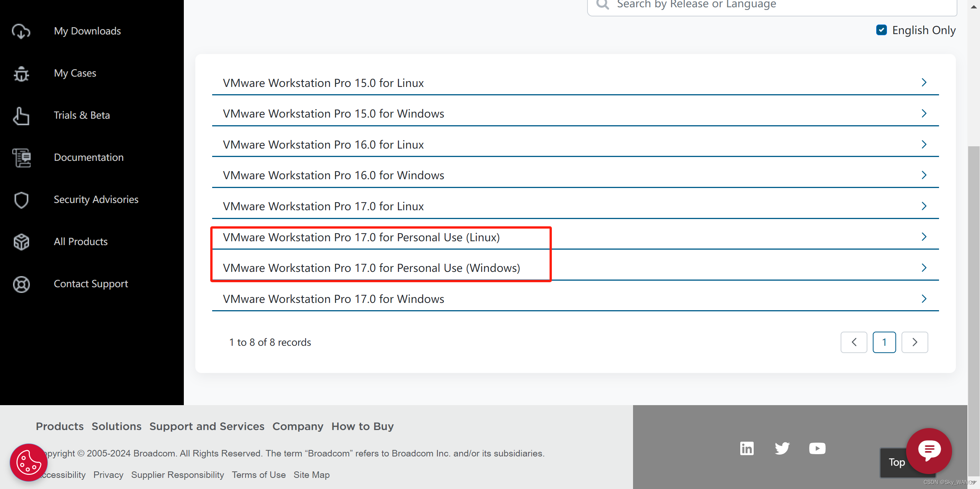Select page 1 in pagination

coord(884,342)
